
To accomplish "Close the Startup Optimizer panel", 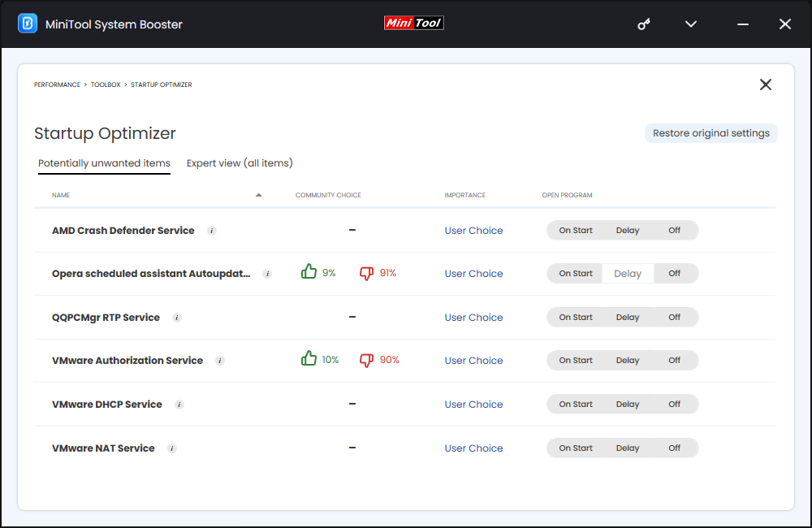I will coord(766,84).
